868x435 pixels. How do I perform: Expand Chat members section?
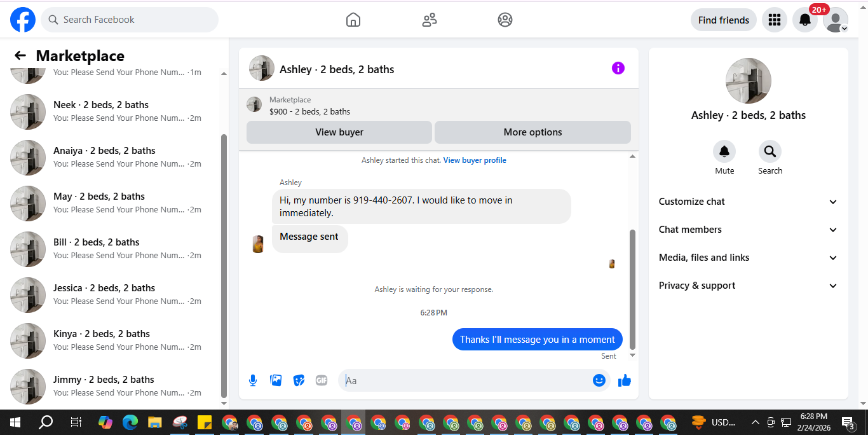[x=749, y=230]
